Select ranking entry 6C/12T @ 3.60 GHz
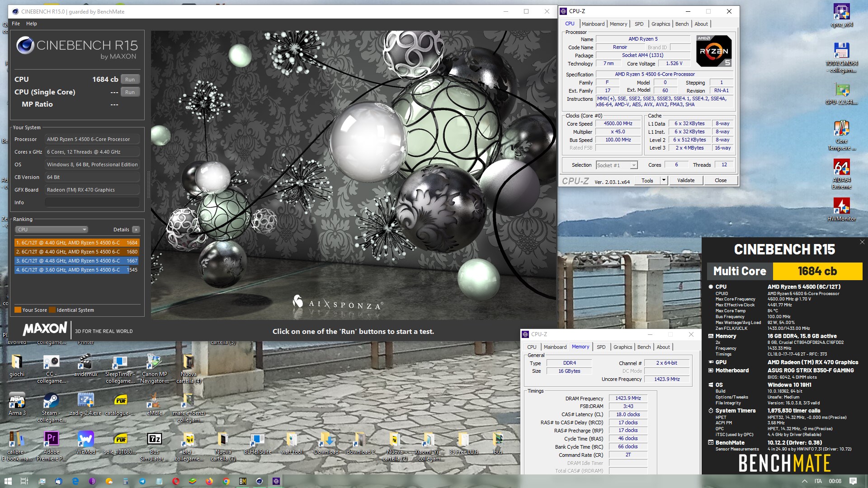 [x=77, y=270]
